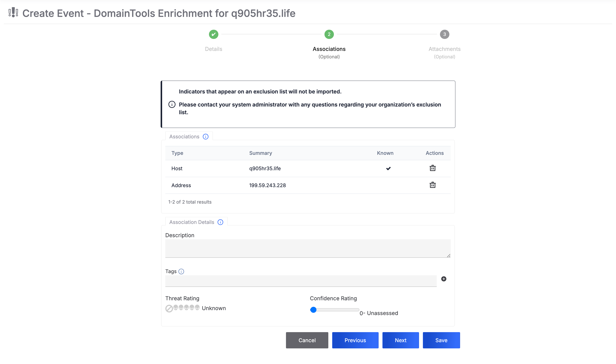Switch to the Association Details tab
Screen dimensions: 616x364
[192, 222]
